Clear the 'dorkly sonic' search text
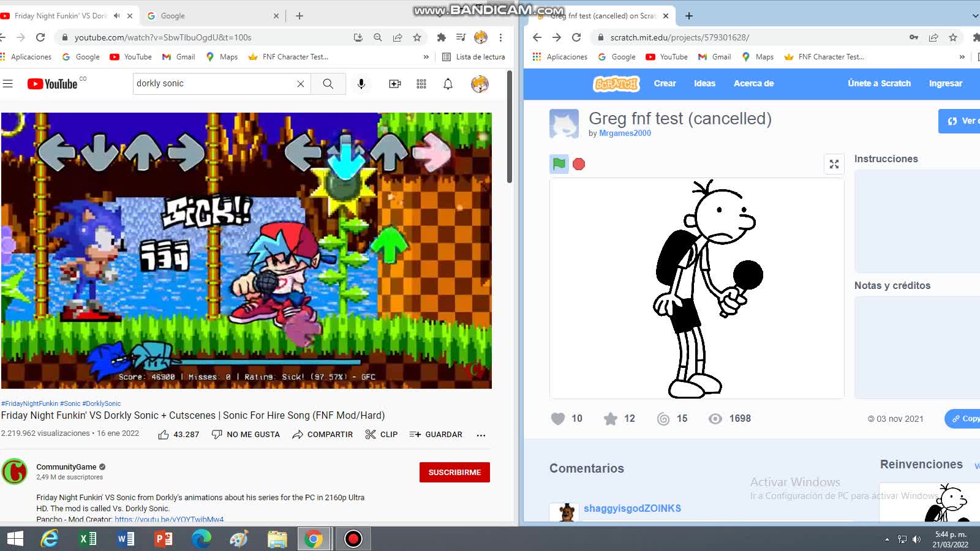 [301, 84]
